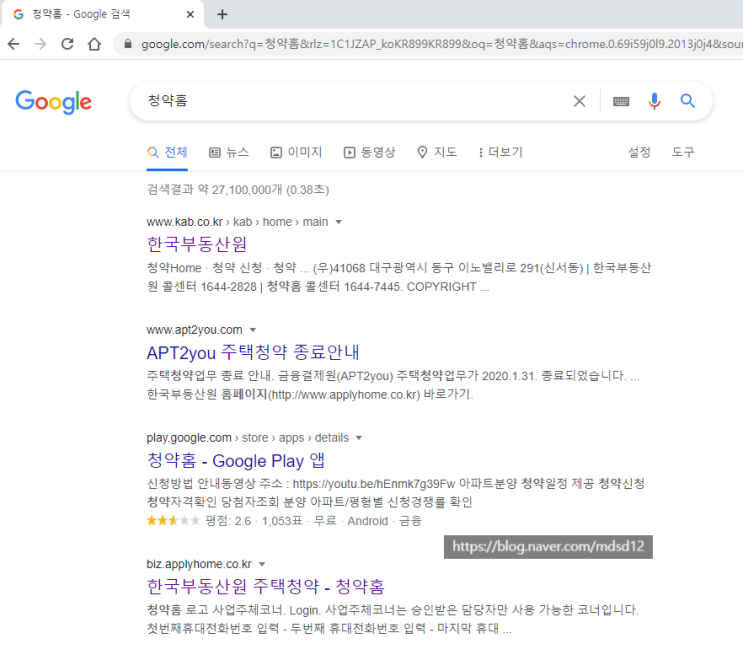743x660 pixels.
Task: Click the snippet text http://www.applyhome.co.kr
Action: [x=344, y=395]
